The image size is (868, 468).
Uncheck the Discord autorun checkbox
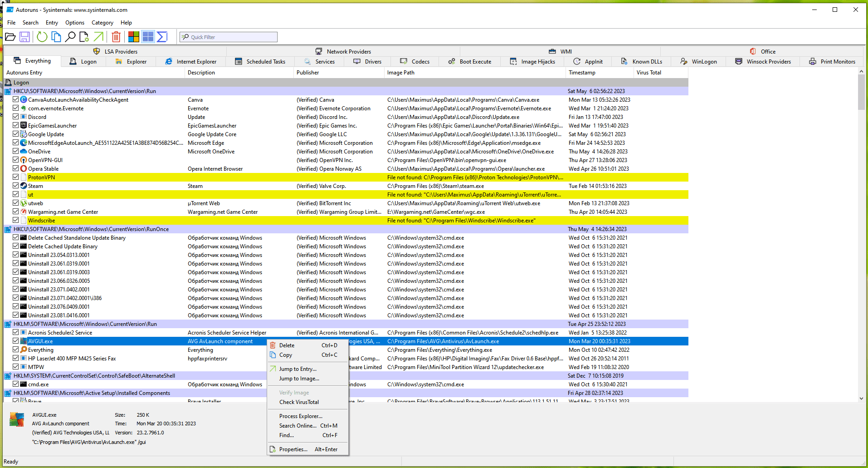point(16,117)
